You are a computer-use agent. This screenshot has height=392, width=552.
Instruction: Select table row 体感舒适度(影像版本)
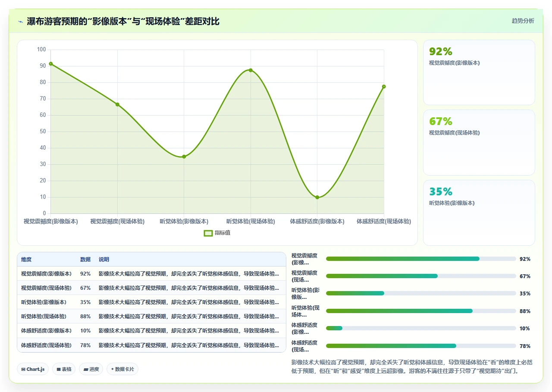151,330
